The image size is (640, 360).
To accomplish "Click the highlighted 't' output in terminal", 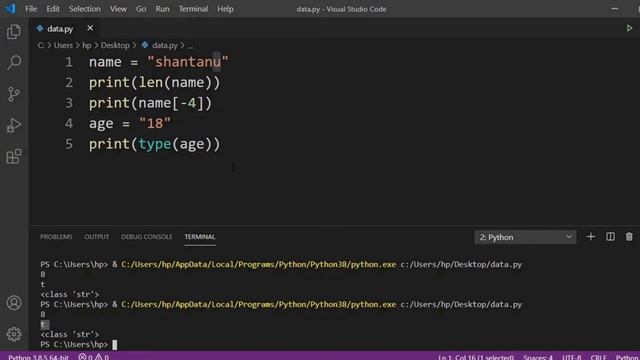I will 44,324.
